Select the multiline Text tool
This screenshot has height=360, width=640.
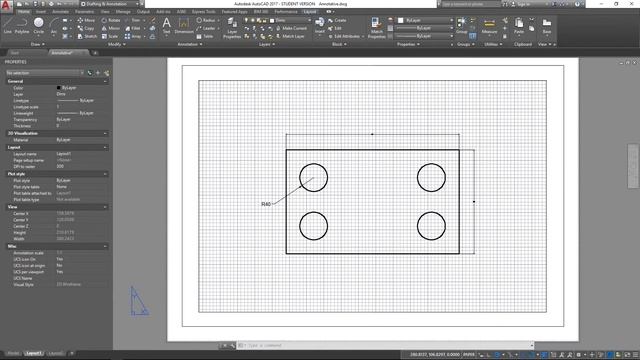166,25
